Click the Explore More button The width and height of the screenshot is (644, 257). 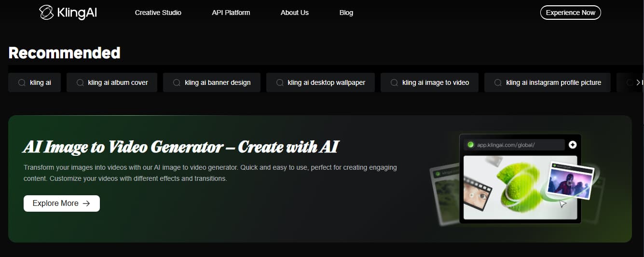[x=62, y=203]
